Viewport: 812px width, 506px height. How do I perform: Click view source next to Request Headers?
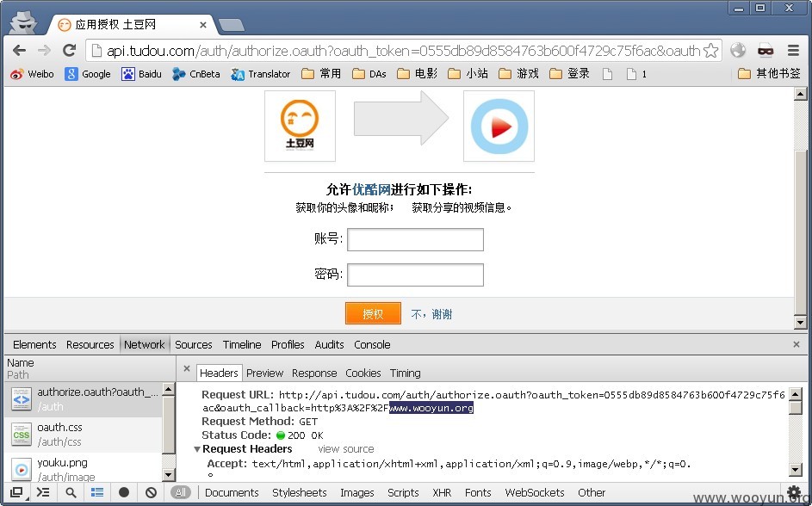(x=346, y=449)
